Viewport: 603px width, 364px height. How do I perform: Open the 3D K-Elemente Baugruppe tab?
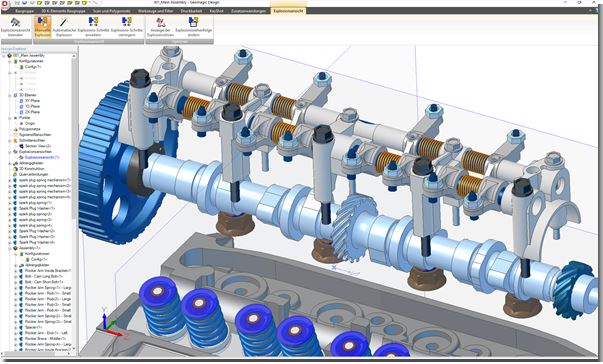63,11
